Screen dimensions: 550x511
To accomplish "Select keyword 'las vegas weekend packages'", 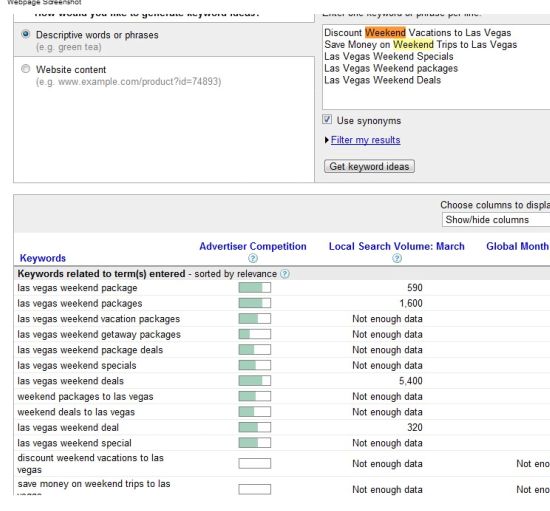I will (x=80, y=303).
